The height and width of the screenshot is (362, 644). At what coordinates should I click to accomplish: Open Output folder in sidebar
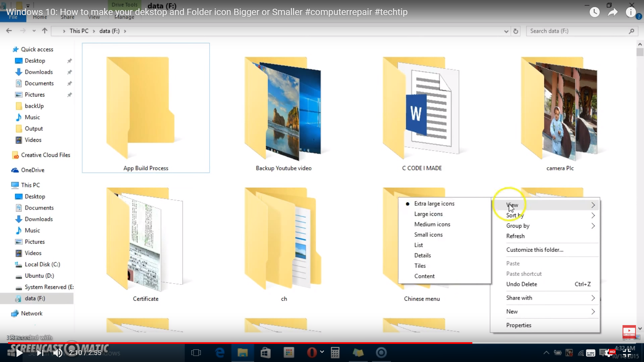click(34, 129)
